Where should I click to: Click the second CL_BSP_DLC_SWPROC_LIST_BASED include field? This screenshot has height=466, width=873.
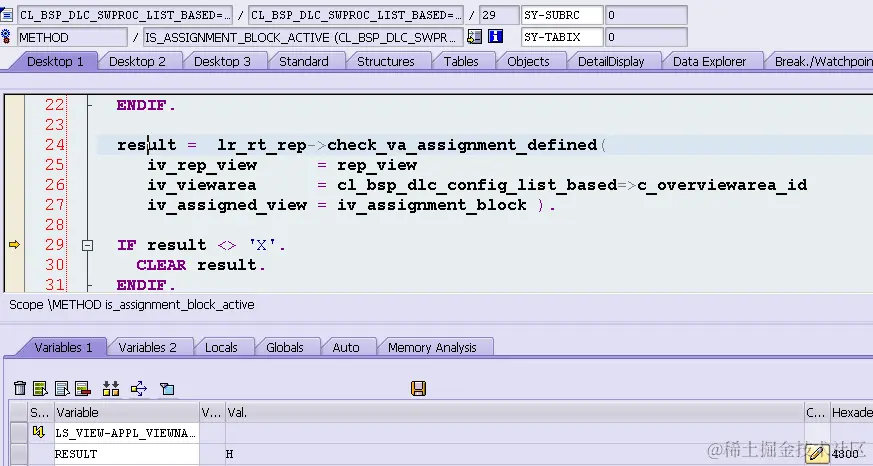tap(355, 15)
